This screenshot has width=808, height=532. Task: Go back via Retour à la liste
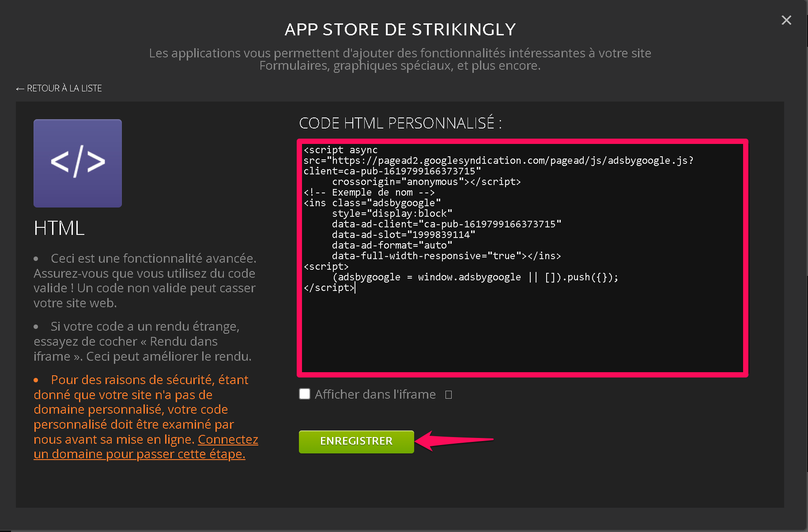(x=59, y=88)
